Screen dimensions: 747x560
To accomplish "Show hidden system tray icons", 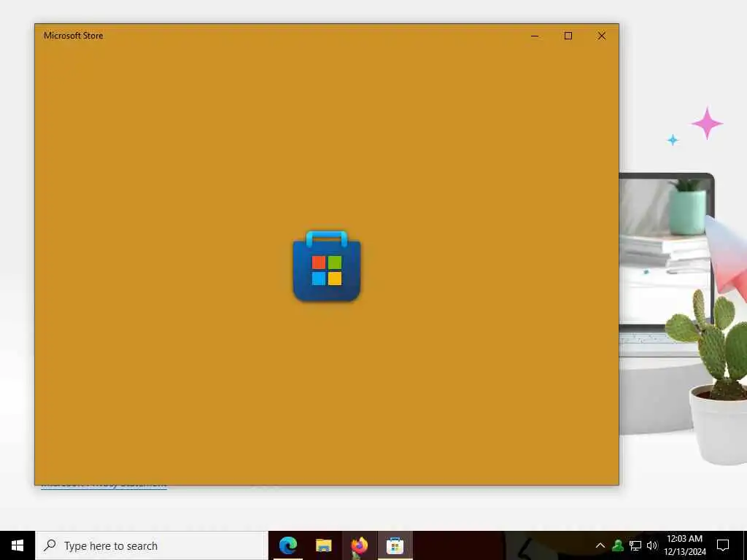I will [x=600, y=545].
